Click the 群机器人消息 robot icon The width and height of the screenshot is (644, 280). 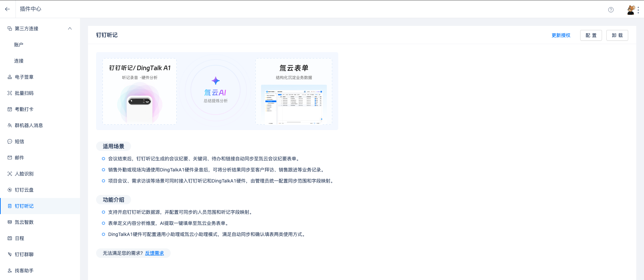tap(10, 125)
